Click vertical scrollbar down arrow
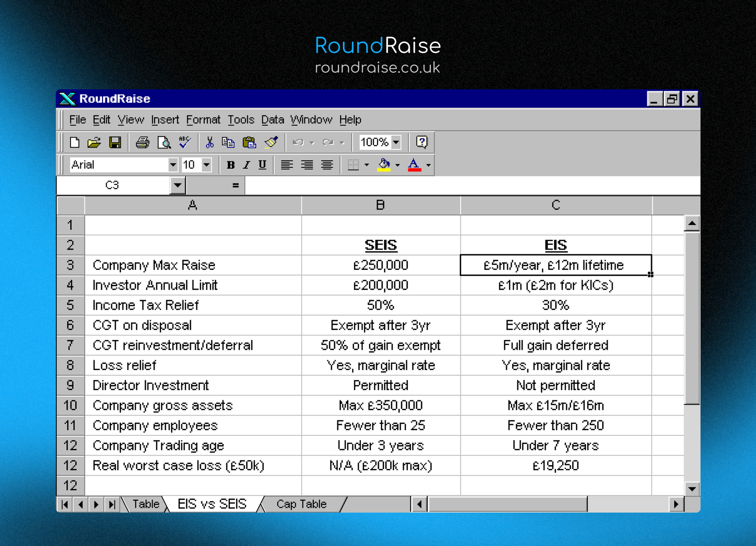756x546 pixels. click(x=692, y=489)
